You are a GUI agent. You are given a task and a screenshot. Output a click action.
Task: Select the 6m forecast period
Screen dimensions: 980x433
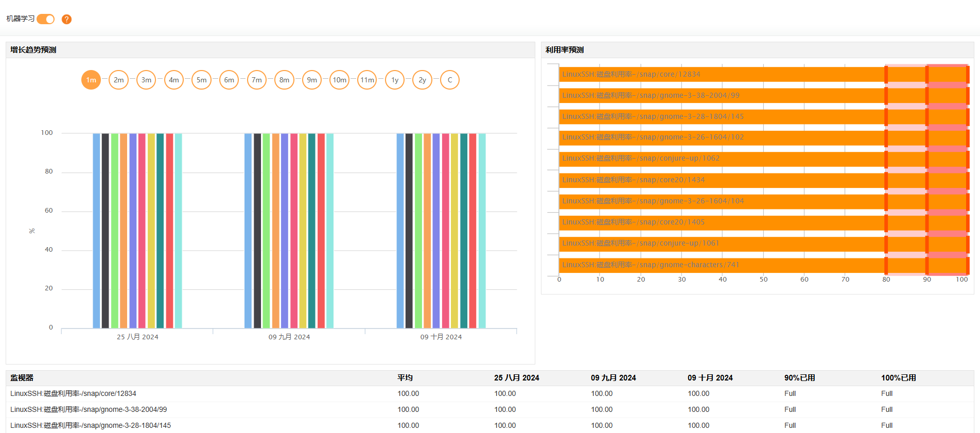(x=229, y=80)
